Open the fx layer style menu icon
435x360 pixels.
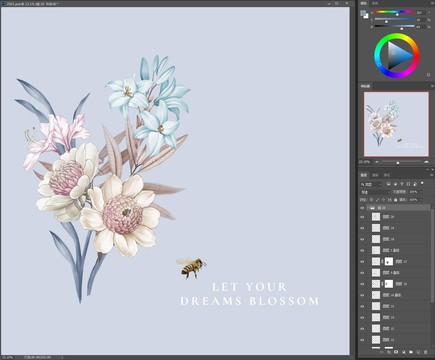(x=389, y=352)
